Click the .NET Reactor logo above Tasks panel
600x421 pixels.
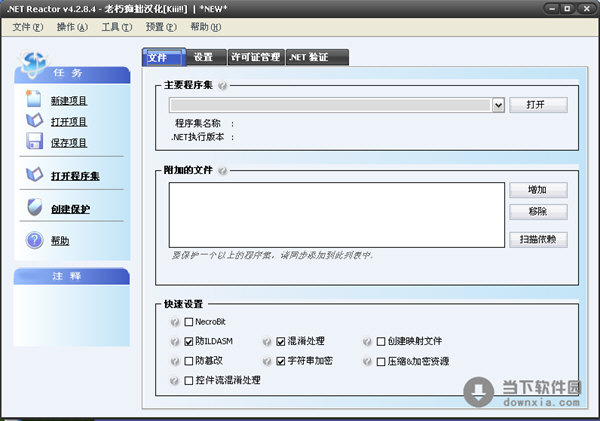[x=34, y=63]
